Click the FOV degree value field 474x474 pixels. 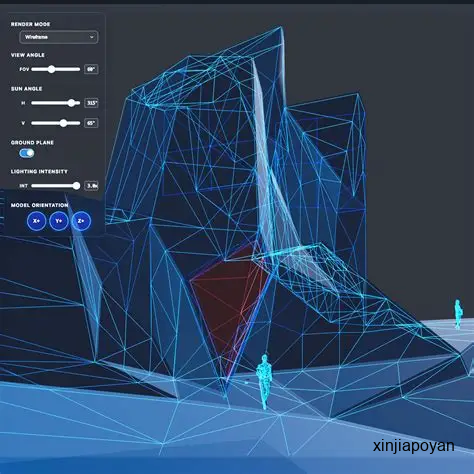tap(91, 69)
